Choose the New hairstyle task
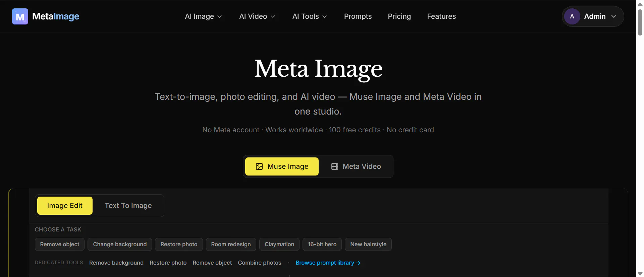Screen dimensions: 644x277 [368, 245]
